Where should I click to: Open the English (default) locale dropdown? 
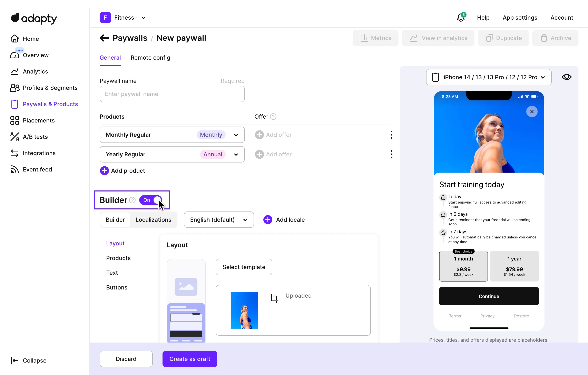pyautogui.click(x=218, y=219)
